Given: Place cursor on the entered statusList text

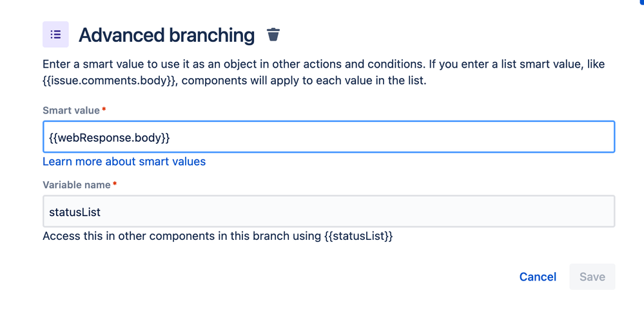Looking at the screenshot, I should 75,212.
